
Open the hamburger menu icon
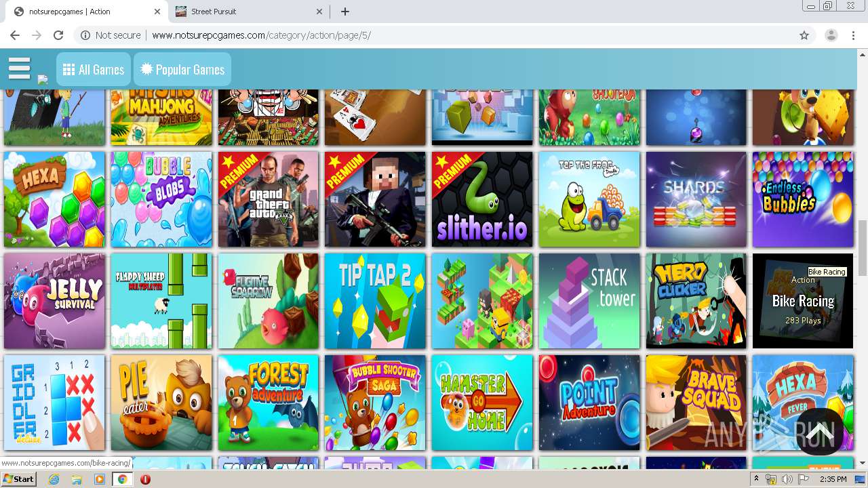(x=20, y=68)
